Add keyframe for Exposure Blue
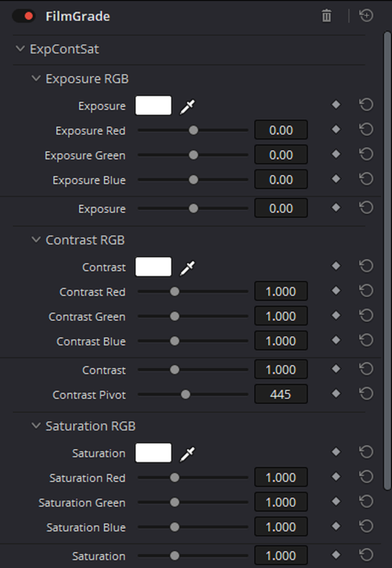Screen dimensions: 392x568 (x=336, y=179)
